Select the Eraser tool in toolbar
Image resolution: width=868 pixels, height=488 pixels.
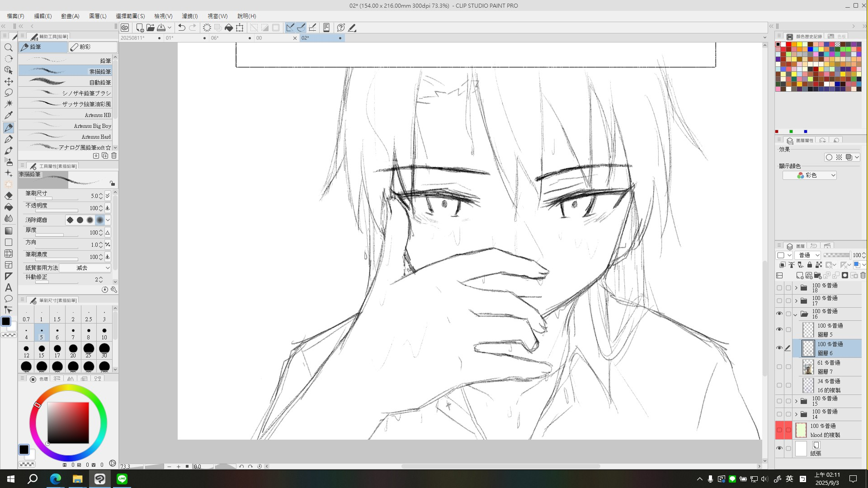click(x=9, y=196)
